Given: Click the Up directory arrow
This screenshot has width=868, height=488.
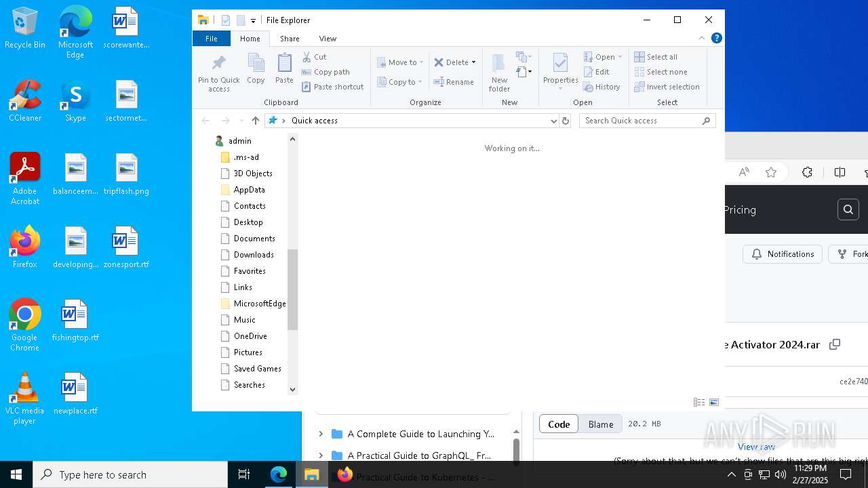Looking at the screenshot, I should pos(255,121).
